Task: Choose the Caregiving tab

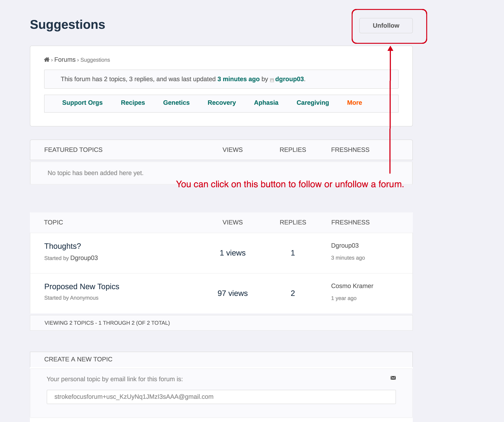Action: (313, 103)
